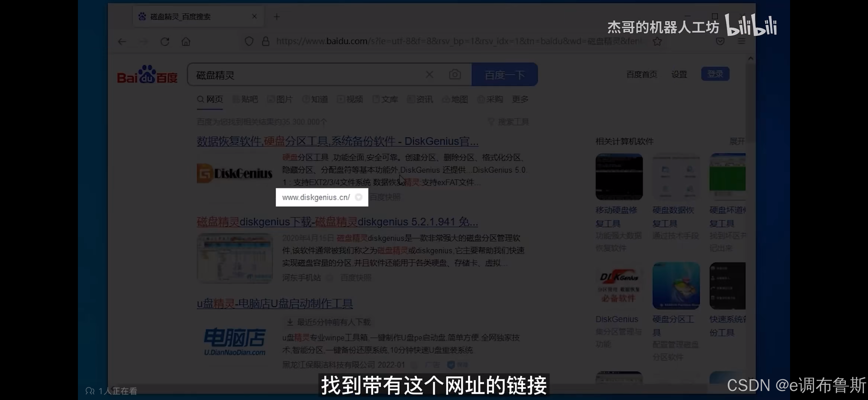This screenshot has height=400, width=868.
Task: Click the 百度一下 search button
Action: pos(504,74)
